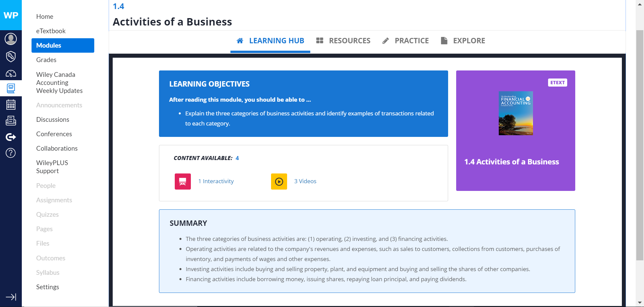Image resolution: width=644 pixels, height=307 pixels.
Task: Open Discussions in course menu
Action: tap(53, 119)
